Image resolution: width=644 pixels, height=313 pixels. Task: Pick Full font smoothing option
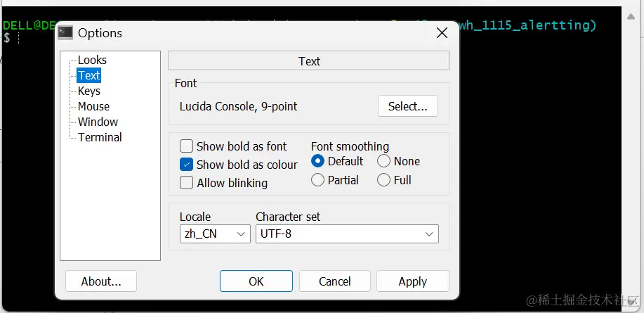coord(383,180)
